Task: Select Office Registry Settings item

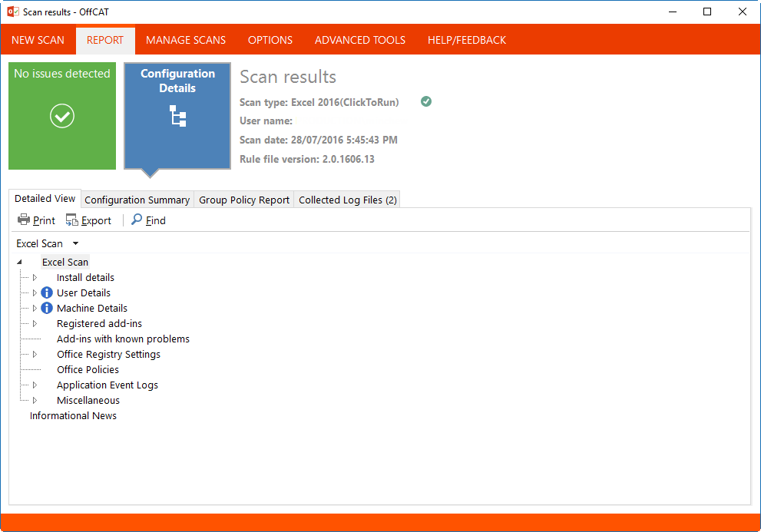Action: pos(109,355)
